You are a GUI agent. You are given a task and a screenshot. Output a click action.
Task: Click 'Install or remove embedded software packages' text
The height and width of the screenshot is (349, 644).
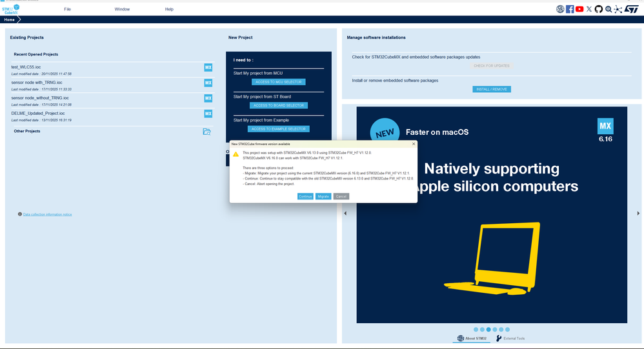click(x=395, y=81)
